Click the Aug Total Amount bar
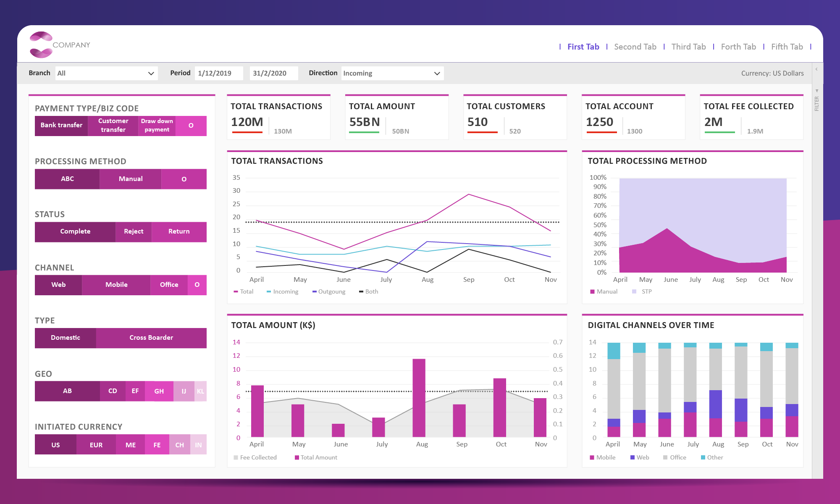Screen dimensions: 840x504 click(419, 398)
